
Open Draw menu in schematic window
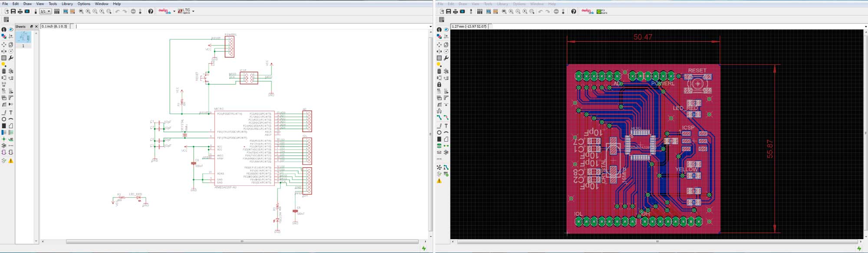(x=27, y=3)
